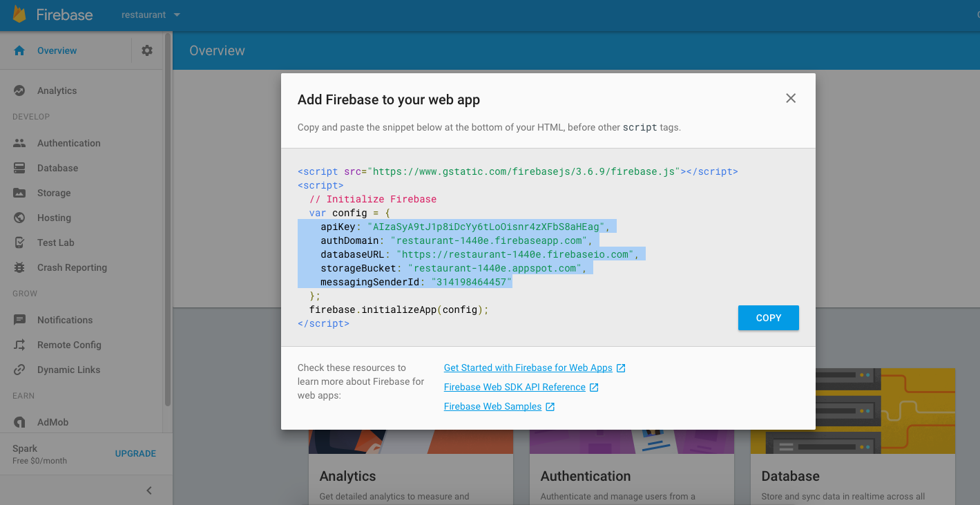
Task: Open Remote Config section
Action: click(x=69, y=345)
